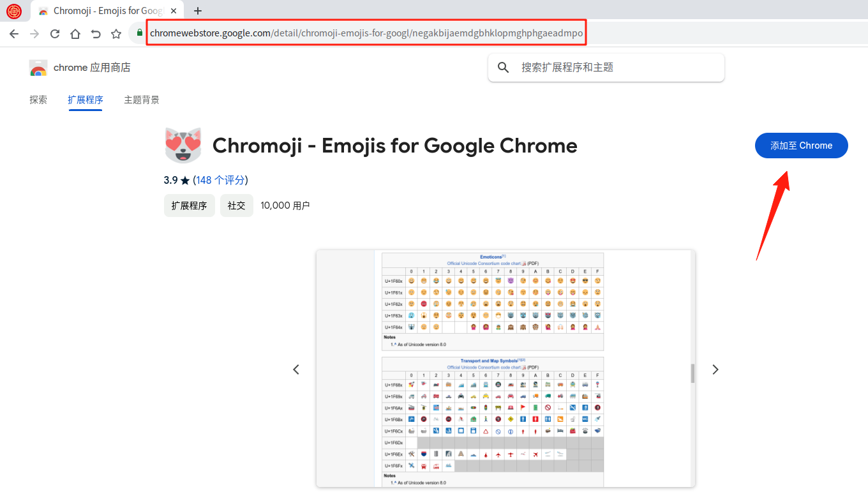Go to the browser home icon
Screen dimensions: 868x494
(75, 34)
